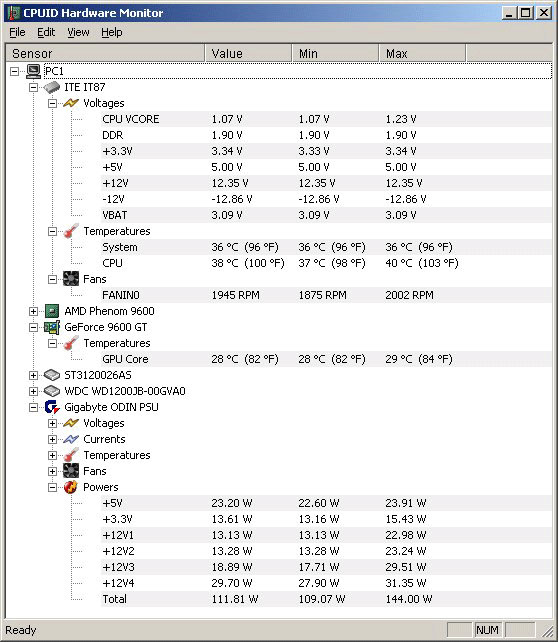Open the File menu

click(x=17, y=32)
